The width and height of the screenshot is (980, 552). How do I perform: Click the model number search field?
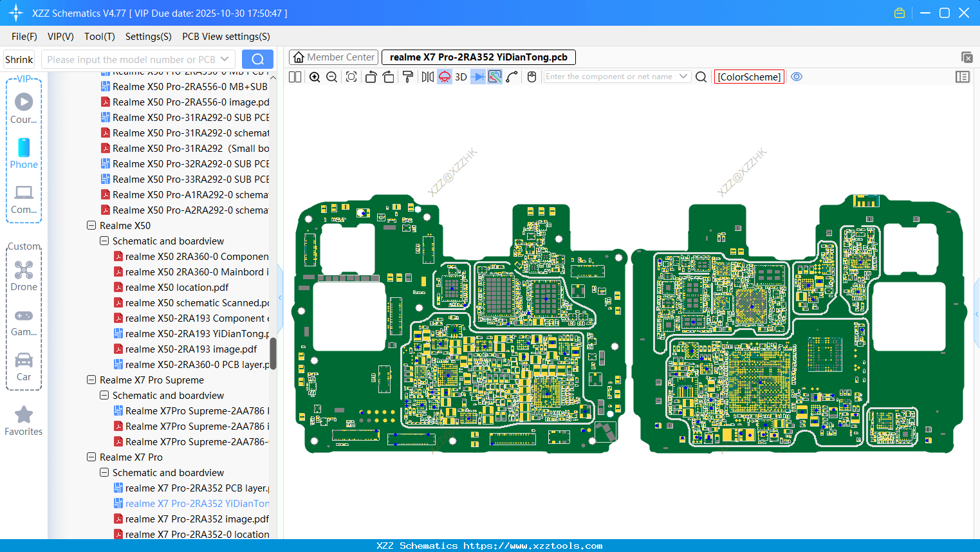(x=131, y=59)
